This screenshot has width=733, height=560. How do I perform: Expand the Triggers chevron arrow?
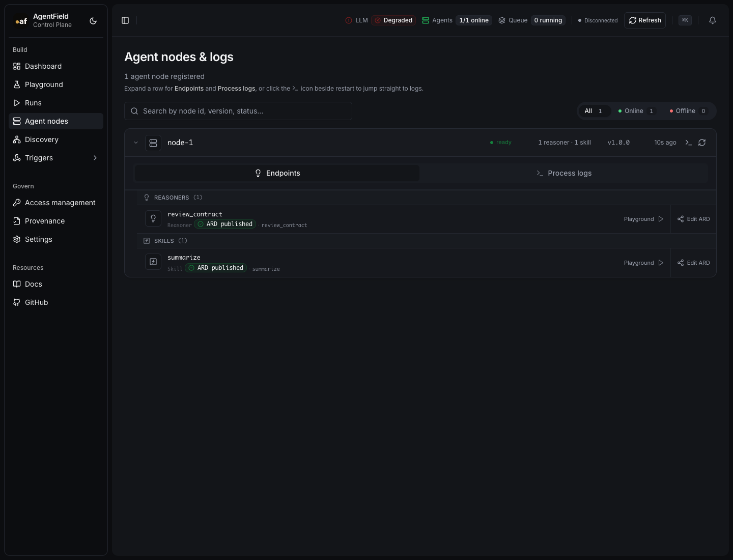tap(95, 158)
